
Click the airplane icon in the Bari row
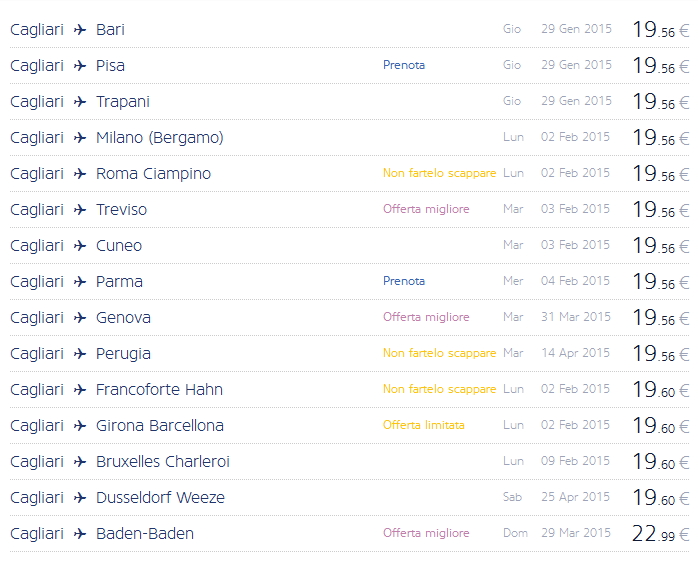click(x=80, y=30)
